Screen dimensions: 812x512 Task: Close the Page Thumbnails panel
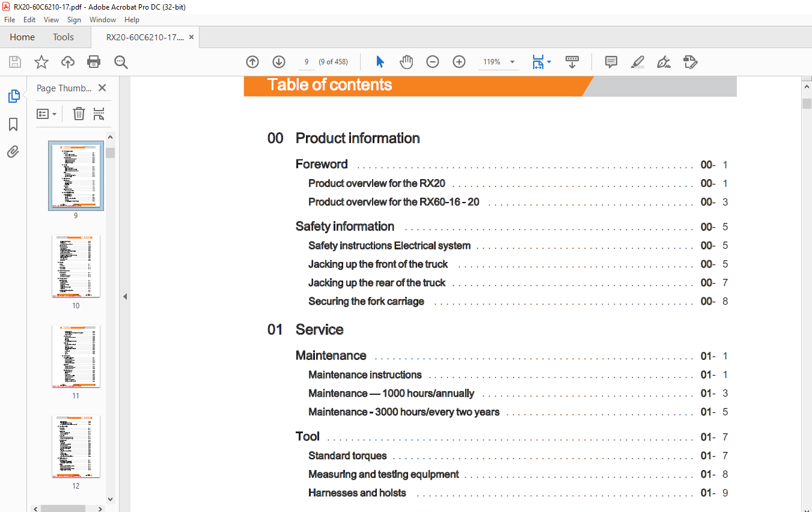(x=102, y=88)
